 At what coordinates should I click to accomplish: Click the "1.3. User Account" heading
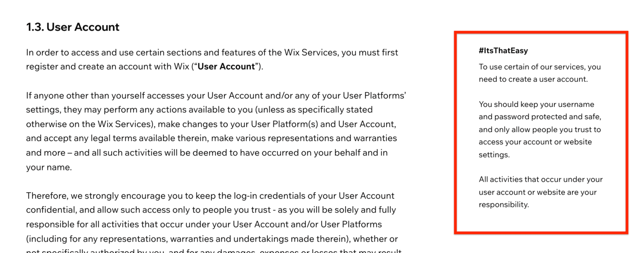point(73,27)
